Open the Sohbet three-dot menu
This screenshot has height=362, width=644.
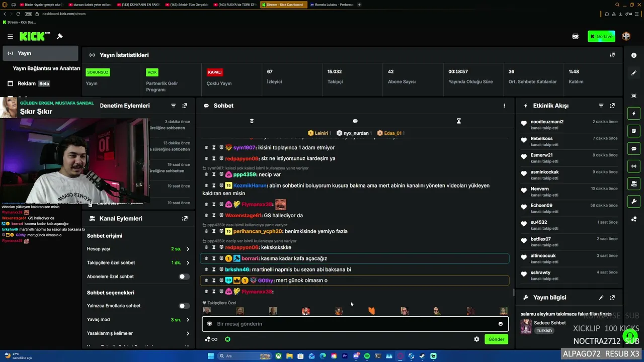click(x=504, y=106)
